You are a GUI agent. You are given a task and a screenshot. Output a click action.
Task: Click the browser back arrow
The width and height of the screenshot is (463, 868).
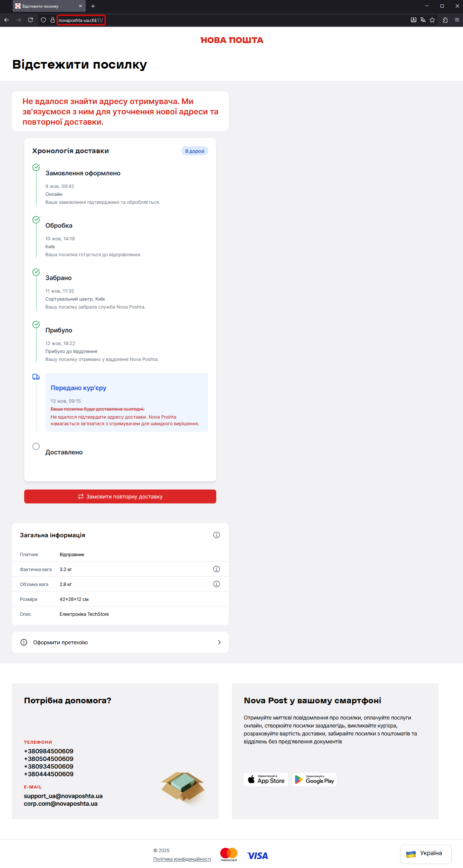7,20
